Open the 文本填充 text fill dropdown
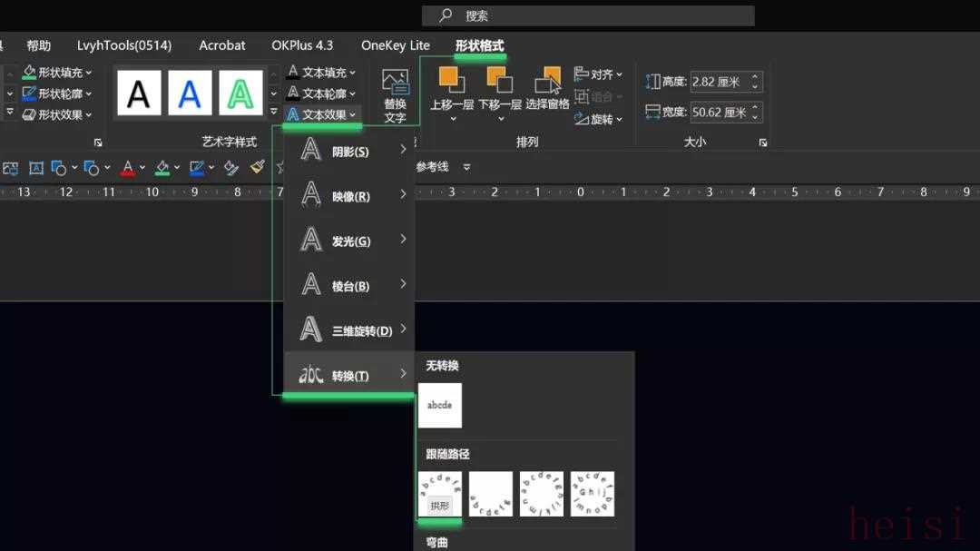980x551 pixels. click(x=322, y=73)
